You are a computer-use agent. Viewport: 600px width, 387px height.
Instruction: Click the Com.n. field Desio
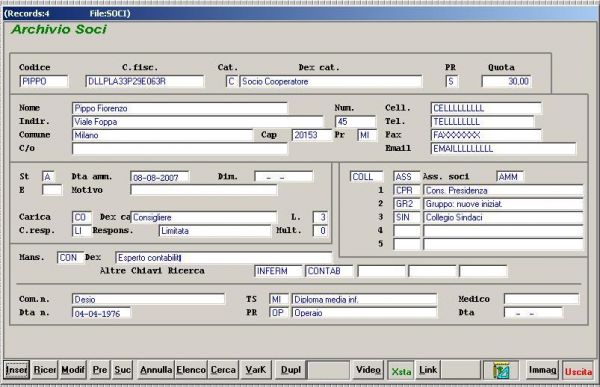point(148,299)
